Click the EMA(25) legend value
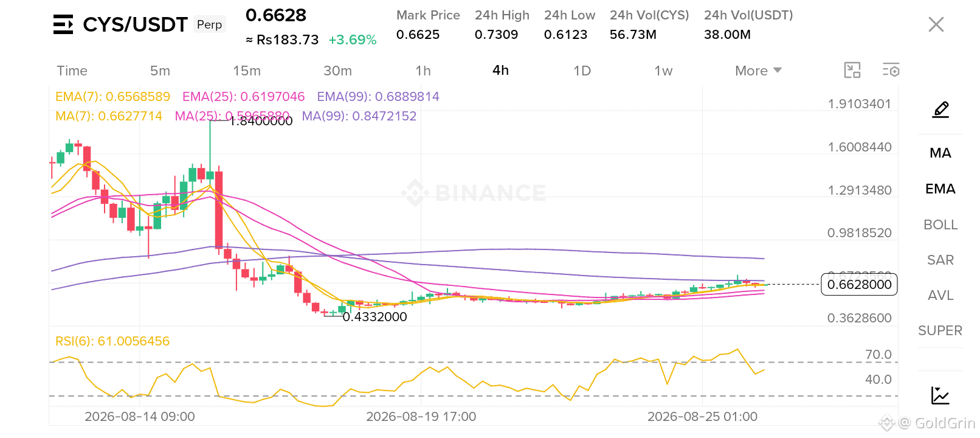Screen dimensions: 980x438 [x=243, y=97]
